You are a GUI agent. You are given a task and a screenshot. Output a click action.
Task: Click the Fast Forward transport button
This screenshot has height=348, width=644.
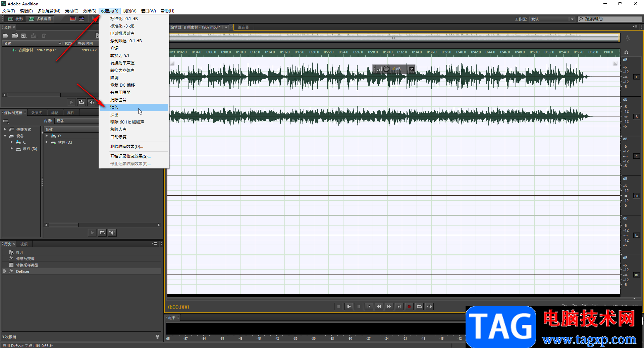[389, 306]
